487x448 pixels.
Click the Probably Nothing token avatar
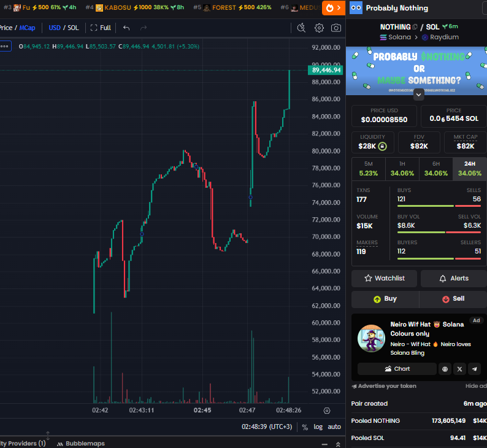[x=356, y=8]
